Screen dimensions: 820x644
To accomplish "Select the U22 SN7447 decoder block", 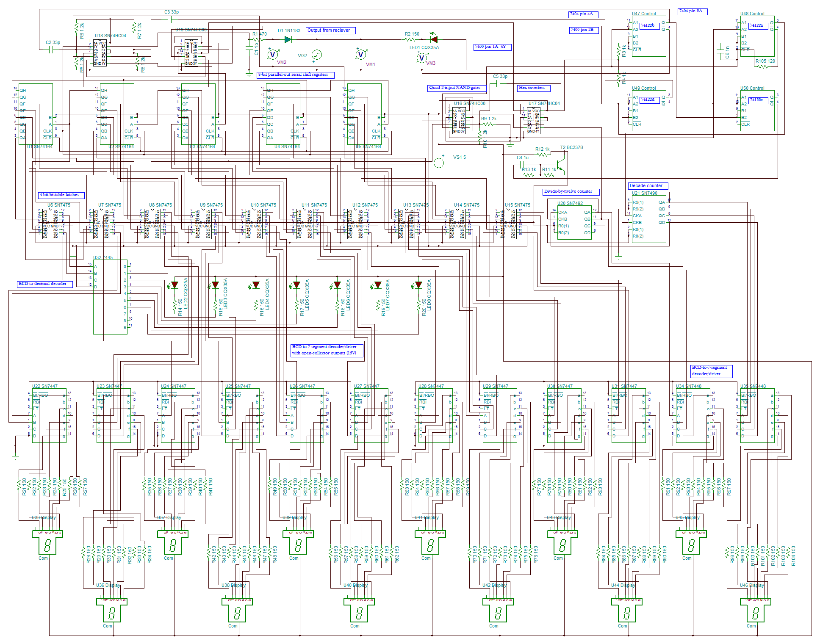I will point(49,415).
